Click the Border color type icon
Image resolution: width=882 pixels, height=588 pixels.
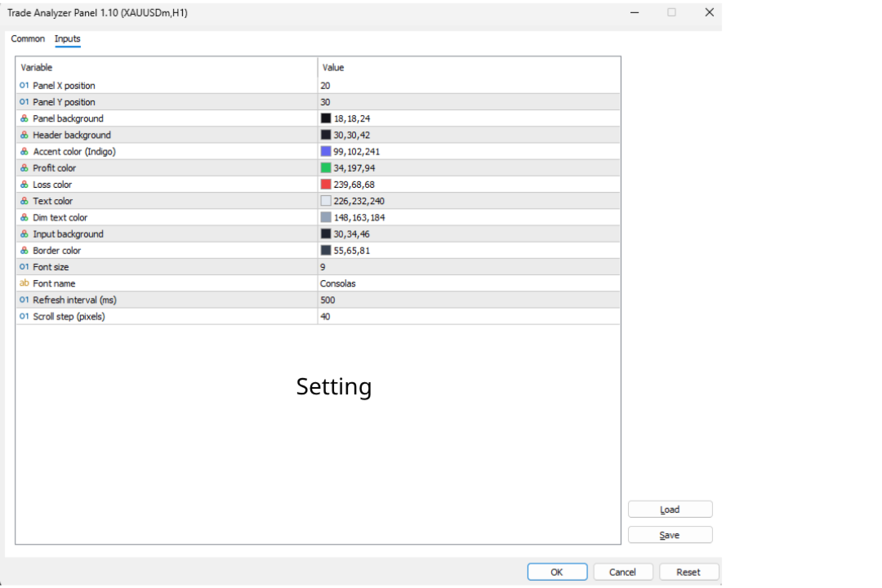click(24, 251)
